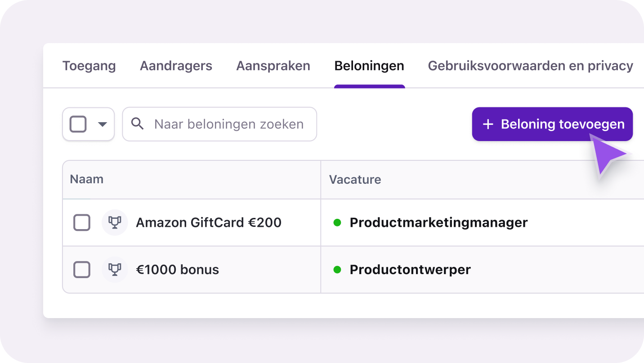Click the Naam column header
644x363 pixels.
[86, 179]
